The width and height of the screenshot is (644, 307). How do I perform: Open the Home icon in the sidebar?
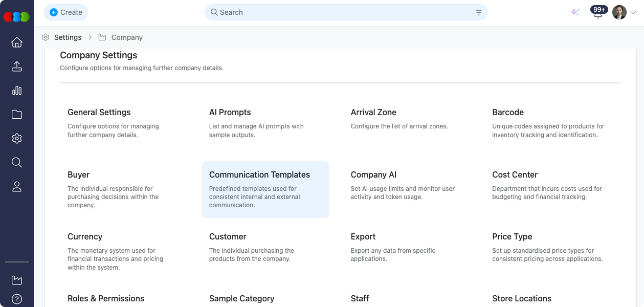point(16,42)
